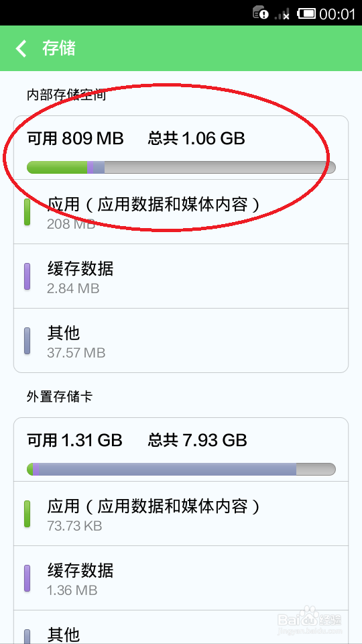
Task: Tap the 存储 page title
Action: [59, 48]
